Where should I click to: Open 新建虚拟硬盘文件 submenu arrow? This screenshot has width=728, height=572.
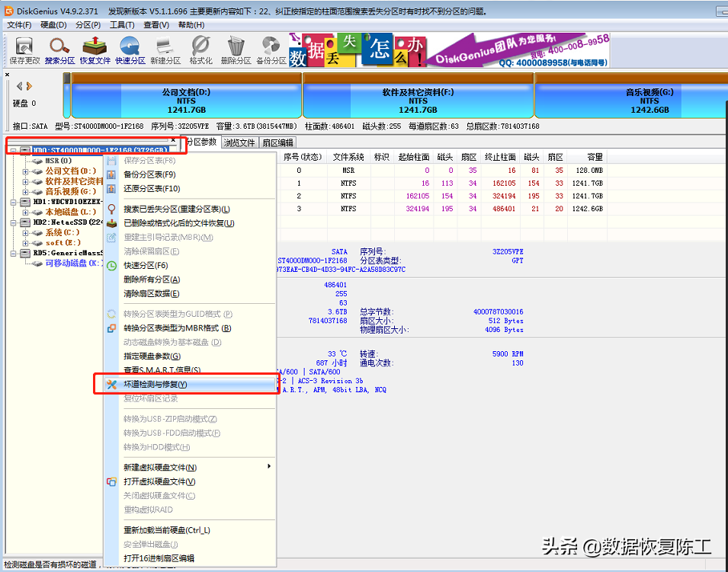[x=269, y=466]
